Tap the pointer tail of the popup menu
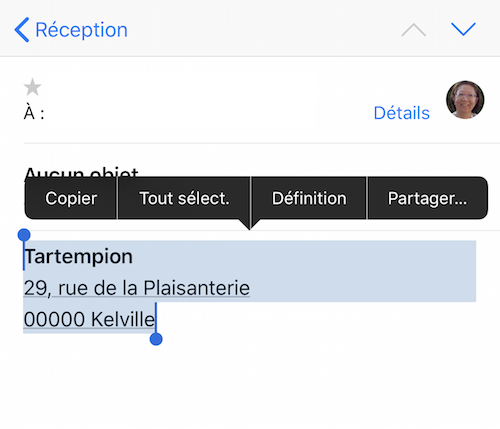 click(250, 224)
